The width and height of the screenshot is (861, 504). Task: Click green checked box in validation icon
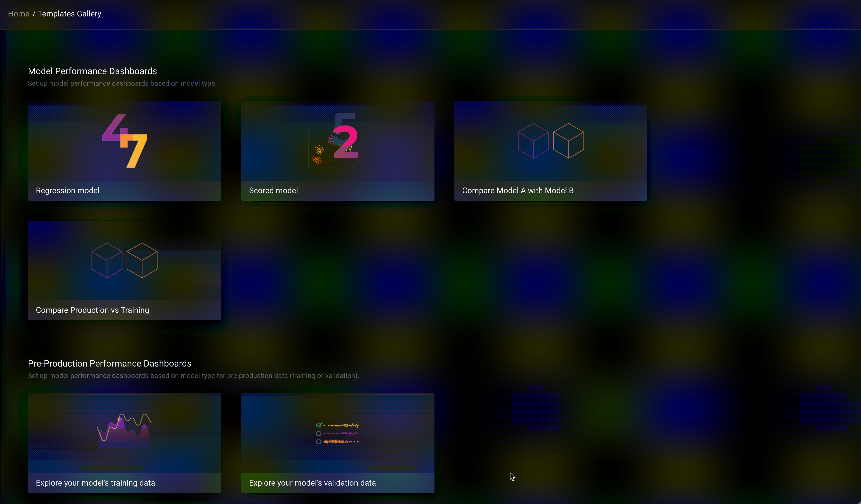[319, 425]
